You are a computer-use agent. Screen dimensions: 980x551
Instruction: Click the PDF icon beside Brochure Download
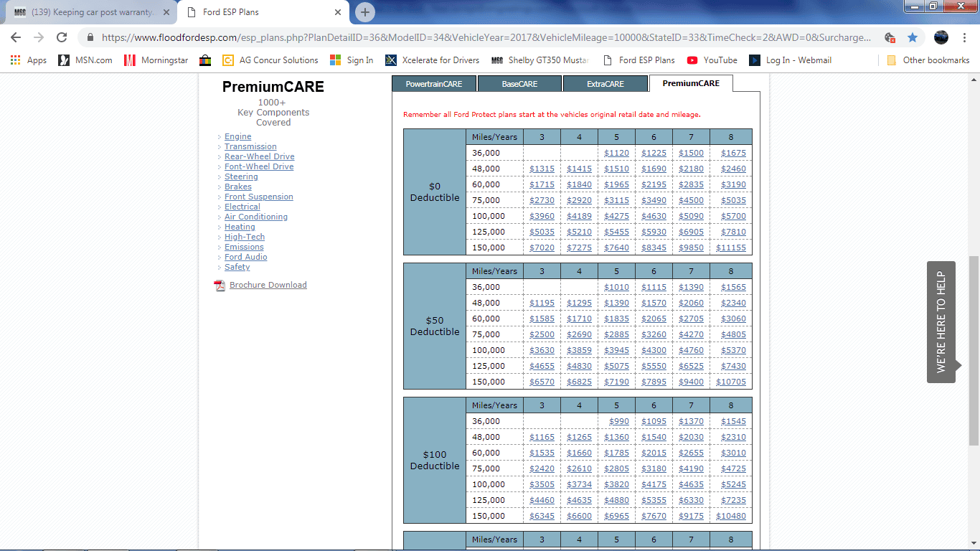(220, 286)
